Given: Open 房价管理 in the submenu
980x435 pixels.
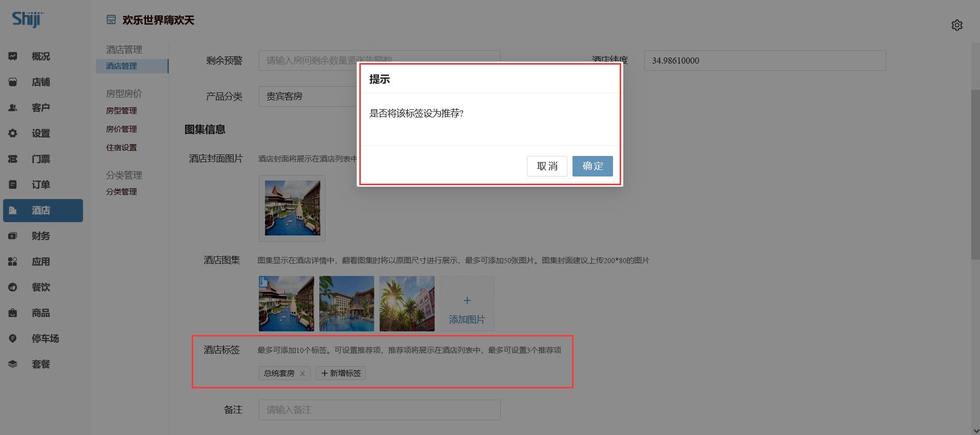Looking at the screenshot, I should coord(121,129).
